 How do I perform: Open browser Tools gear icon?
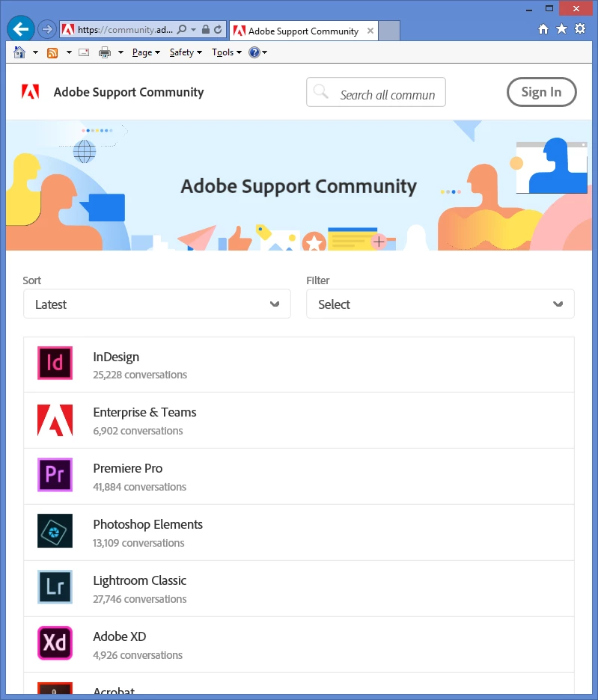pyautogui.click(x=580, y=29)
